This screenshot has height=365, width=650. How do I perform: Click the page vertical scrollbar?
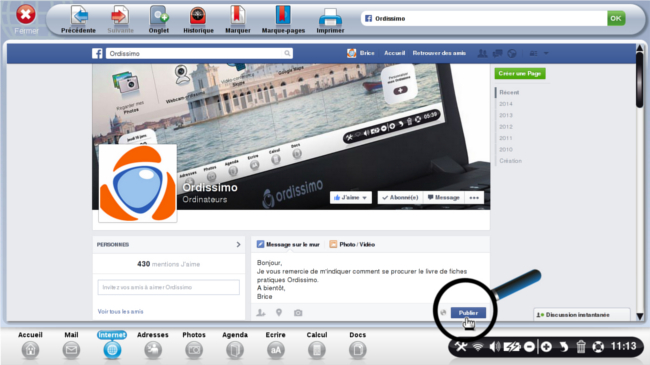[640, 182]
